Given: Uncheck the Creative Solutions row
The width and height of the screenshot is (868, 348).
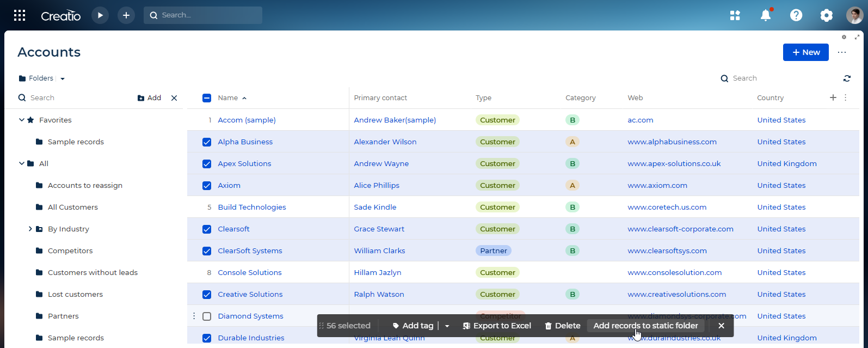Looking at the screenshot, I should pyautogui.click(x=207, y=294).
